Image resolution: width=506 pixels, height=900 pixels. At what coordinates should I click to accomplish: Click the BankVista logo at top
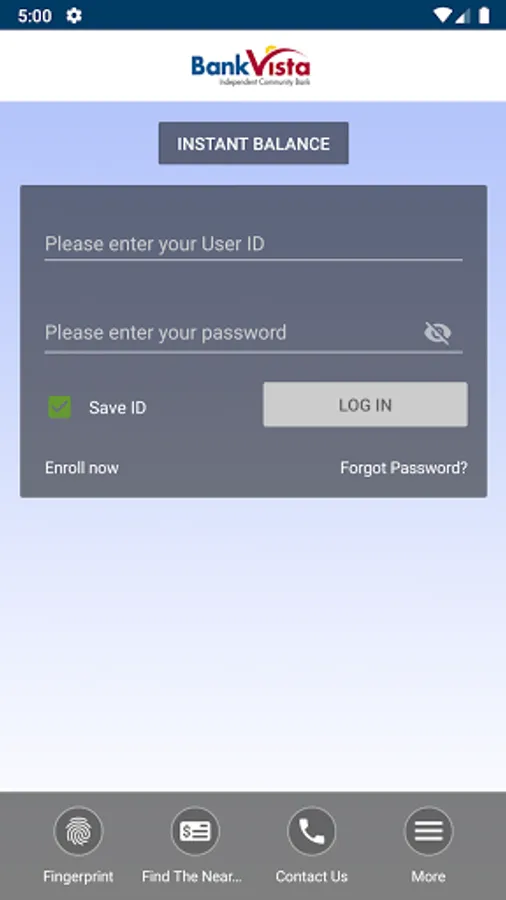click(x=251, y=66)
